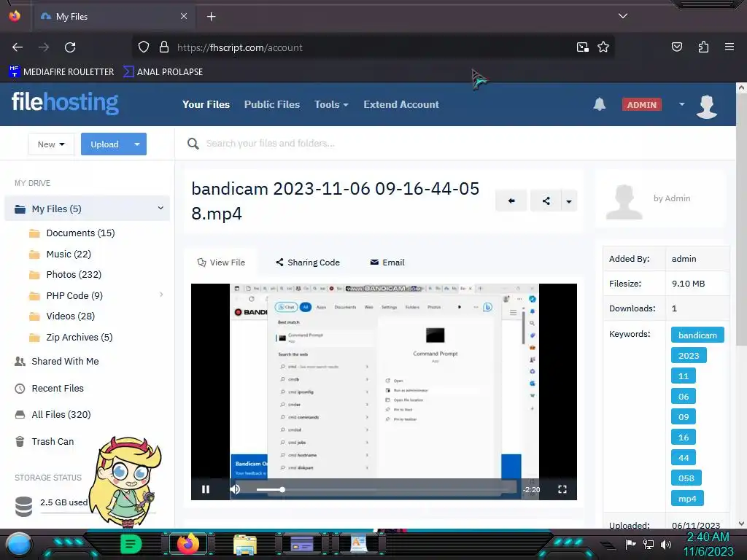Click the Firefox taskbar icon
Image resolution: width=747 pixels, height=560 pixels.
187,544
